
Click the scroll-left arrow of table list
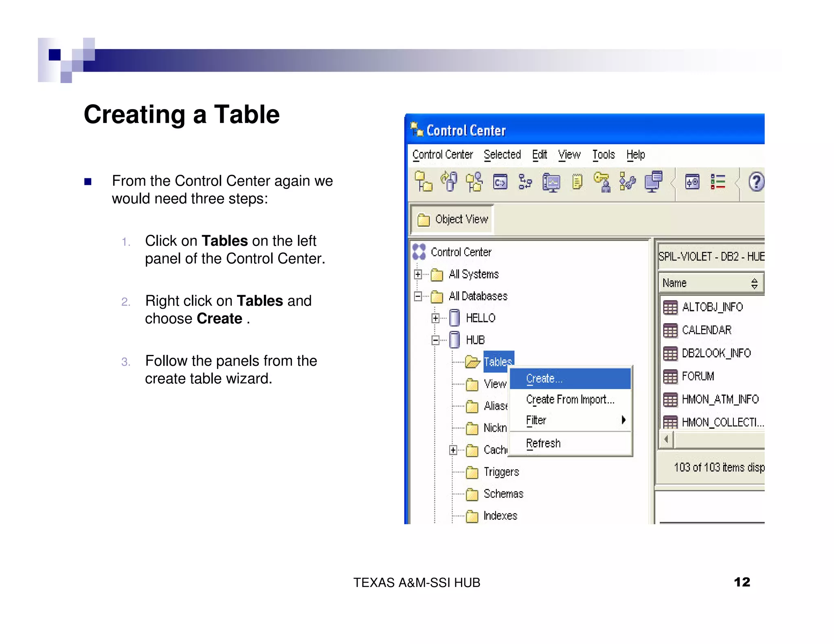(667, 440)
